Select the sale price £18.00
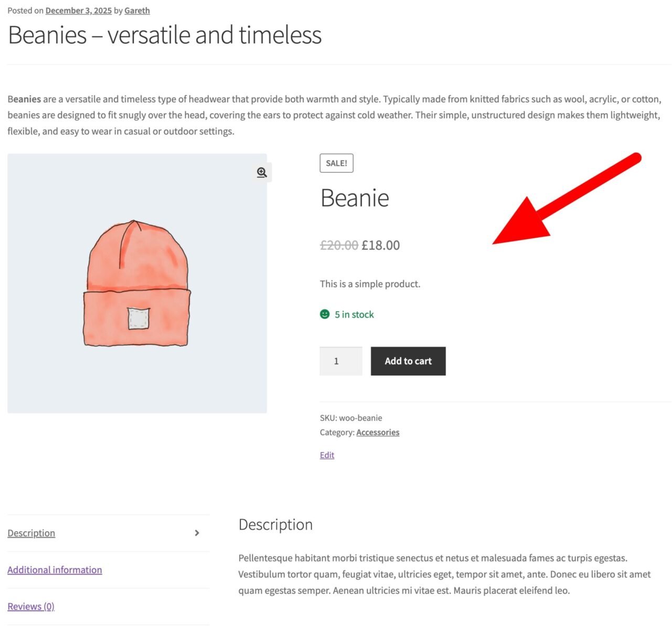The width and height of the screenshot is (672, 630). [381, 245]
